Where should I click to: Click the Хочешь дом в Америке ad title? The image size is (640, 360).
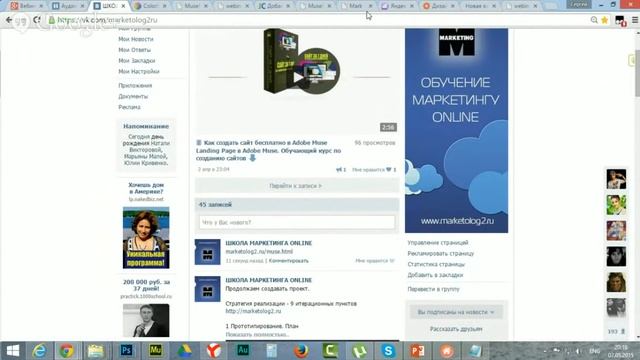click(146, 188)
